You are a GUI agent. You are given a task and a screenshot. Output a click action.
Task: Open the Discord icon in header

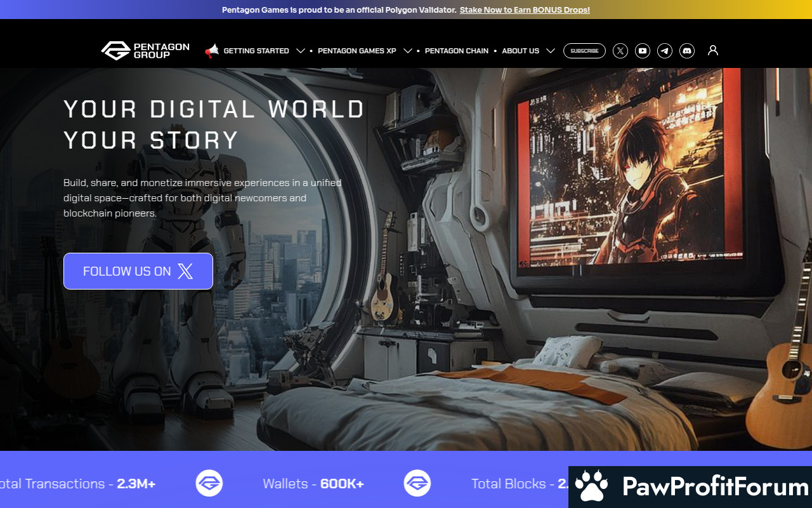coord(687,51)
